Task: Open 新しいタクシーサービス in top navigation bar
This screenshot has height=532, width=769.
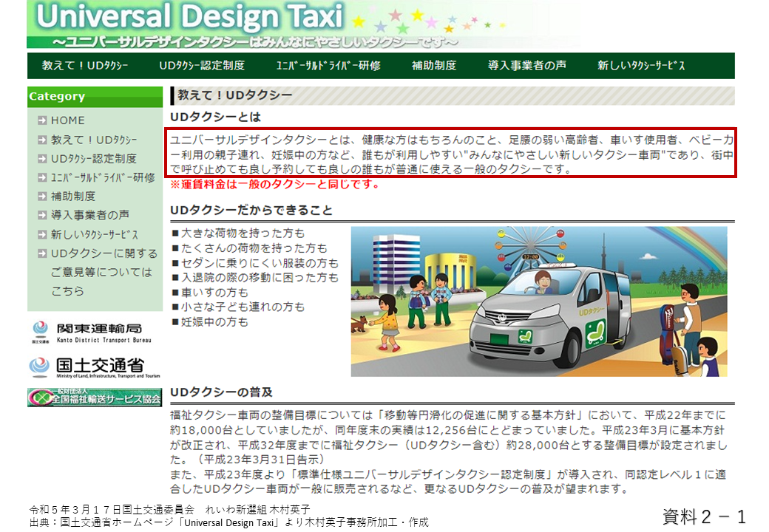Action: coord(641,66)
